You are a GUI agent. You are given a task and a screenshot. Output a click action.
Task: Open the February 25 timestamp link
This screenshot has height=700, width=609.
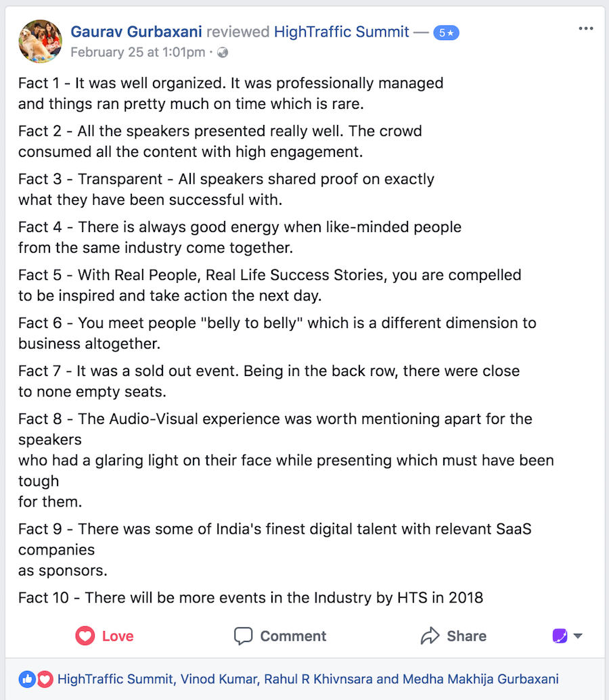point(137,52)
